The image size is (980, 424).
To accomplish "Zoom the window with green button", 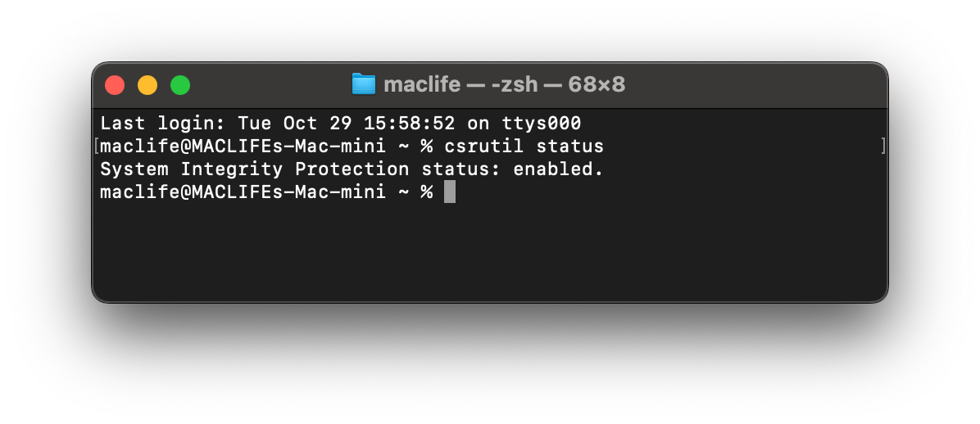I will tap(180, 85).
